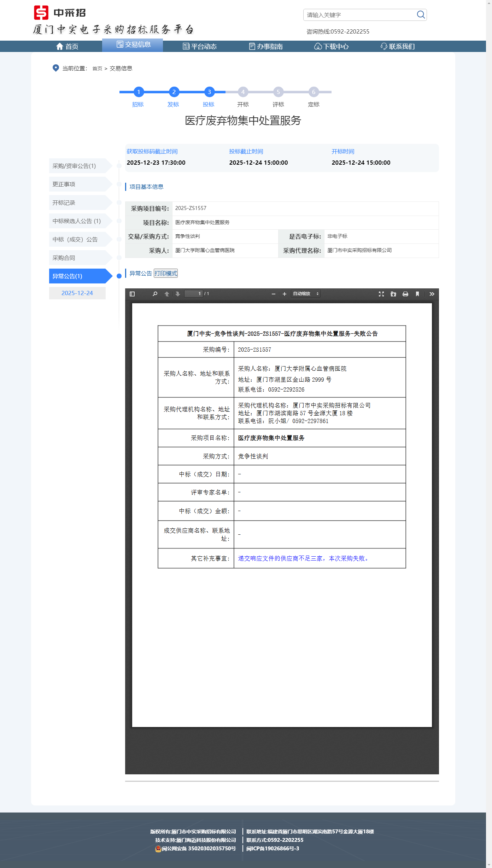Open the 下载中心 navigation tab

click(x=332, y=46)
